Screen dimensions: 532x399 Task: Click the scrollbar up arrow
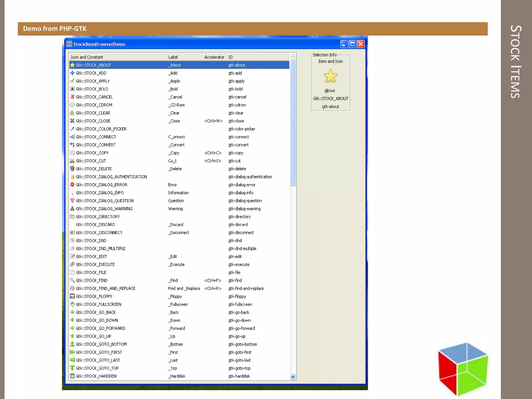(293, 56)
